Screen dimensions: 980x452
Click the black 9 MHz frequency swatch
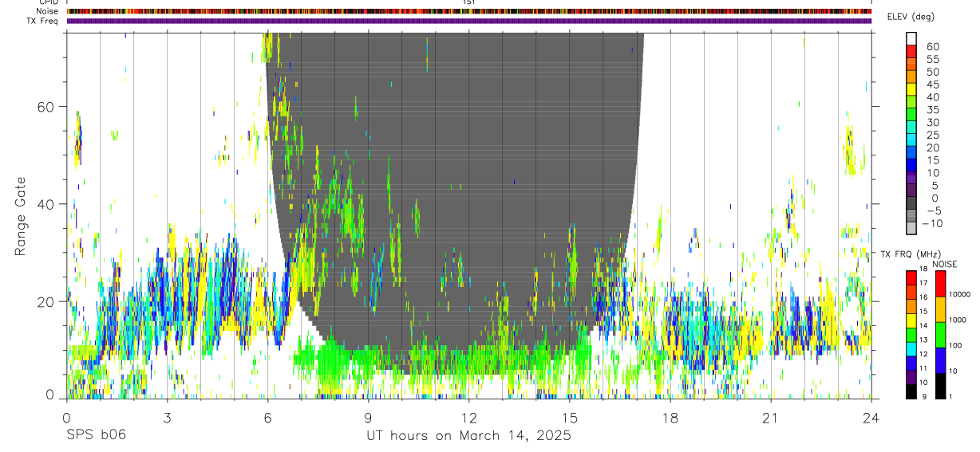(911, 391)
